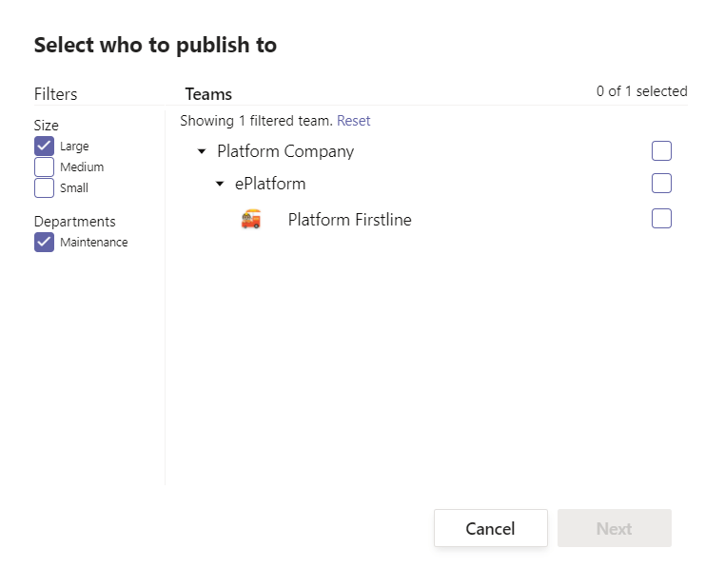Select the Platform Firstline team checkbox
Viewport: 705px width, 588px height.
tap(661, 219)
